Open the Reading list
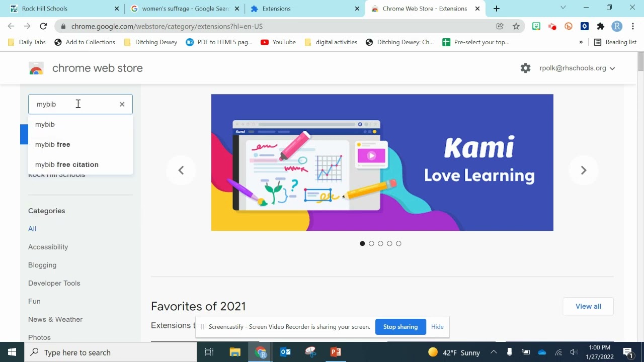Screen dimensions: 644x362 [615, 42]
